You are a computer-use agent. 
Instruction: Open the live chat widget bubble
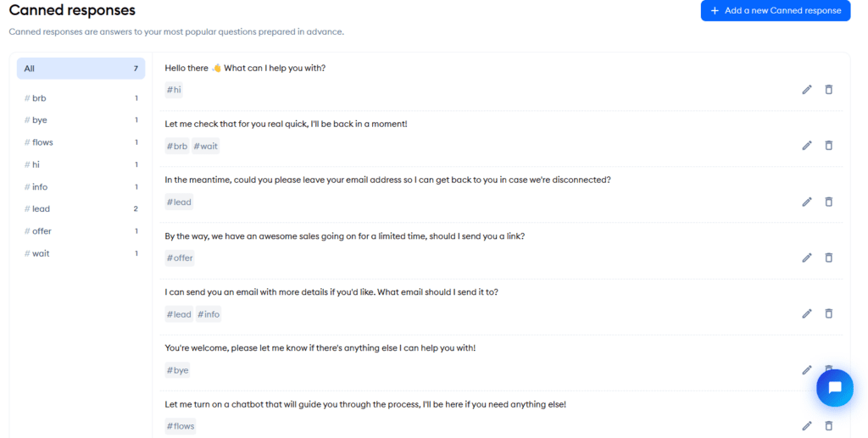click(x=834, y=388)
